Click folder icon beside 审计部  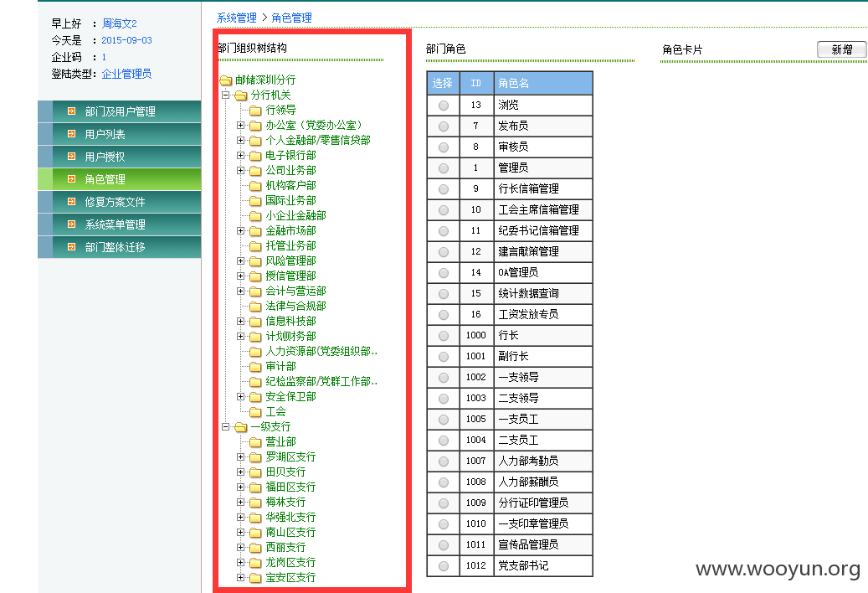click(x=255, y=367)
